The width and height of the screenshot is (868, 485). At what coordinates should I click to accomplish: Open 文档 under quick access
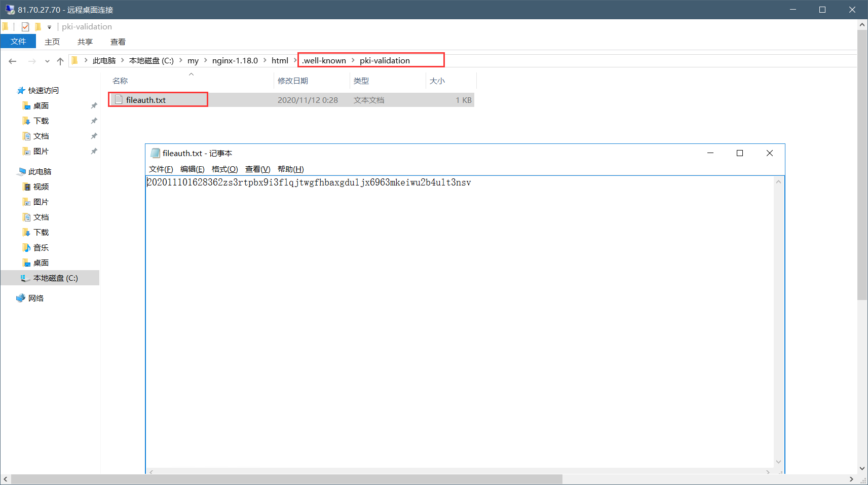[41, 136]
